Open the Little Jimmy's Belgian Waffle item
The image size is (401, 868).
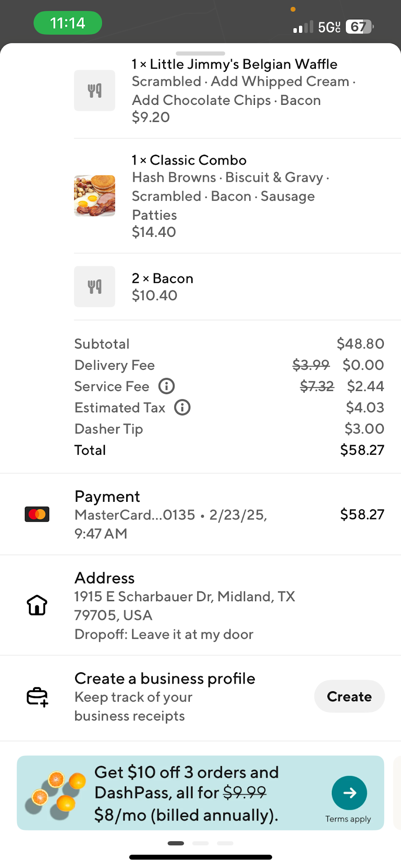coord(234,65)
